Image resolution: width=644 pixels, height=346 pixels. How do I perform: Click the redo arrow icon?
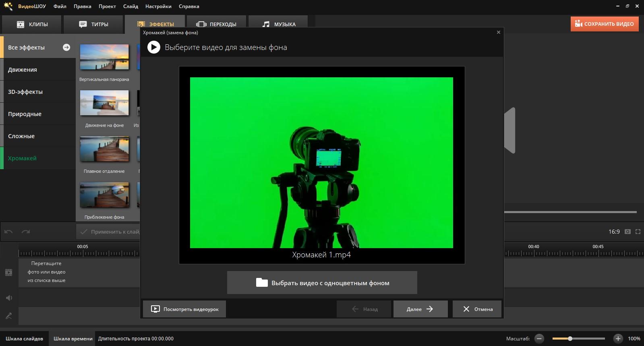click(26, 232)
